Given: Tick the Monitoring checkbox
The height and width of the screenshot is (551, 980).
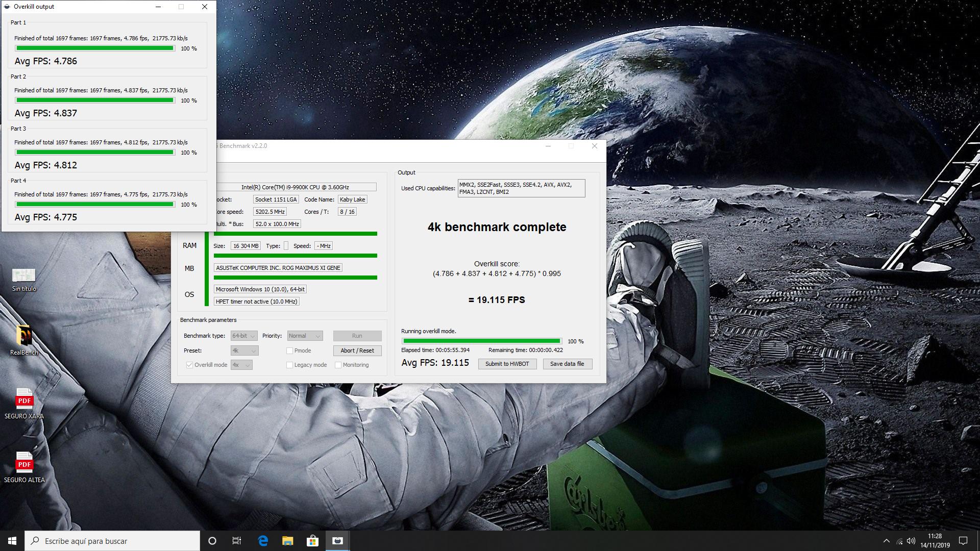Looking at the screenshot, I should point(338,365).
